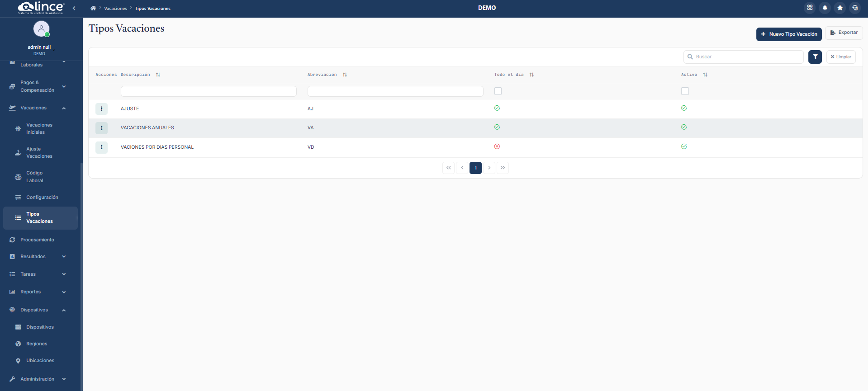Go to Código Laboral menu item

pos(34,177)
